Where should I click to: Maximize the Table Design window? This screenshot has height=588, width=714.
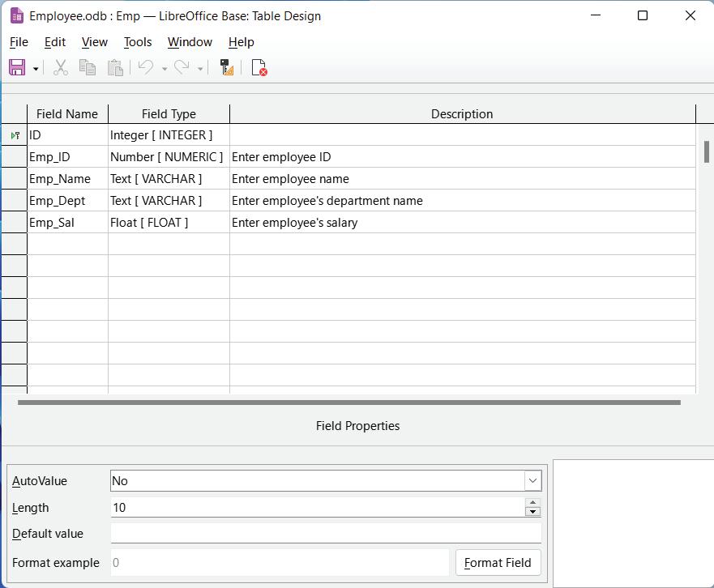(643, 15)
